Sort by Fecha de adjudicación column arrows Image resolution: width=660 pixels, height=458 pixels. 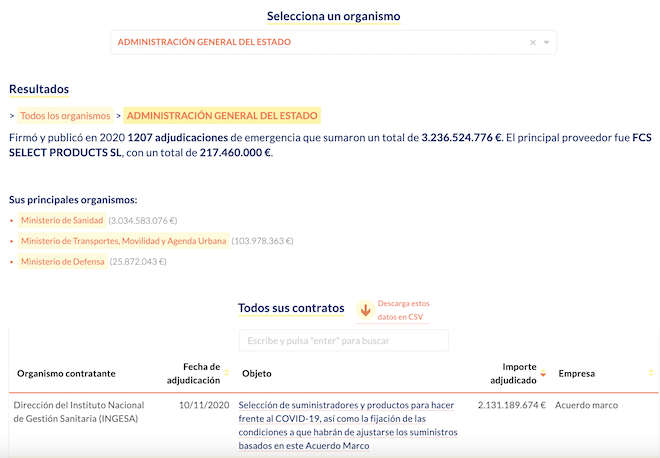pyautogui.click(x=227, y=374)
